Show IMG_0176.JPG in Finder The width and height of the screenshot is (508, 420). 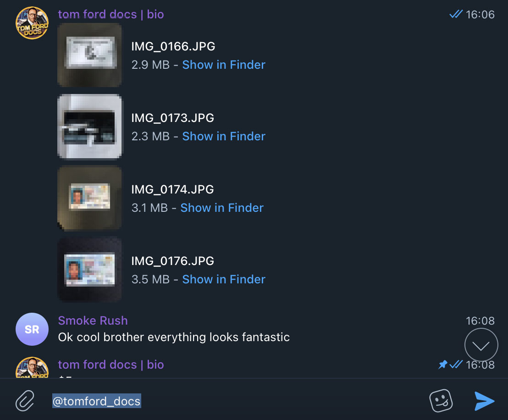point(224,279)
